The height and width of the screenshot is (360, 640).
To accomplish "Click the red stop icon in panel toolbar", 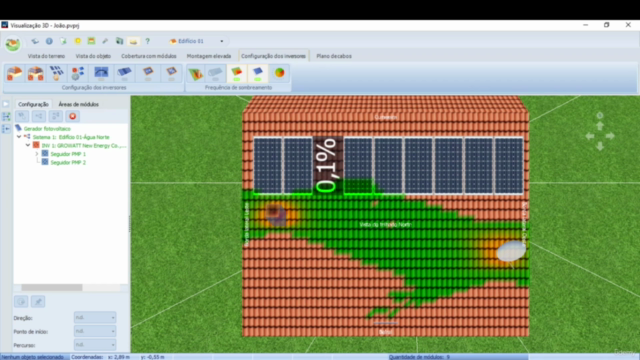I will pos(73,116).
